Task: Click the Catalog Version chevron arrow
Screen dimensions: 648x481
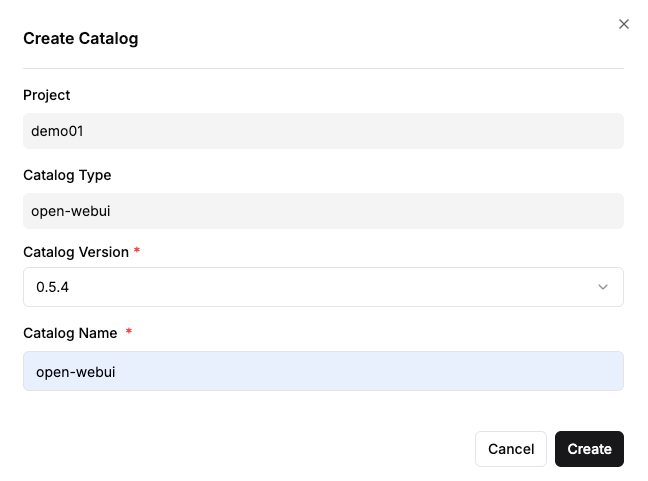Action: point(603,287)
